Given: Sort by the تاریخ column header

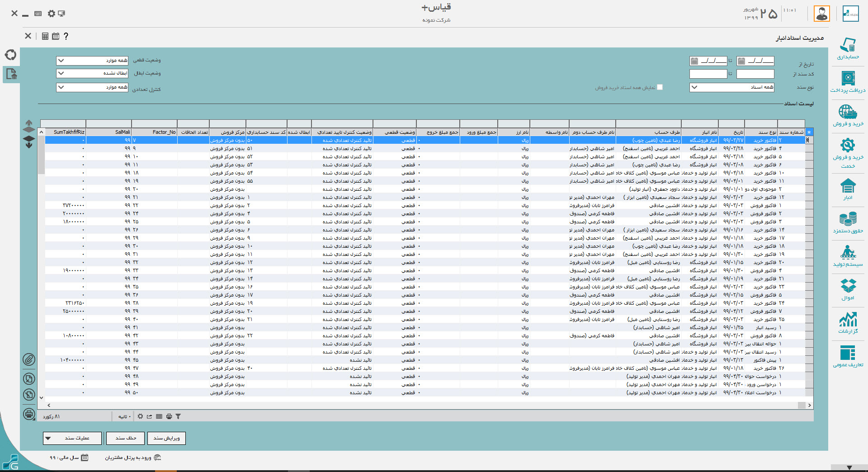Looking at the screenshot, I should [731, 132].
